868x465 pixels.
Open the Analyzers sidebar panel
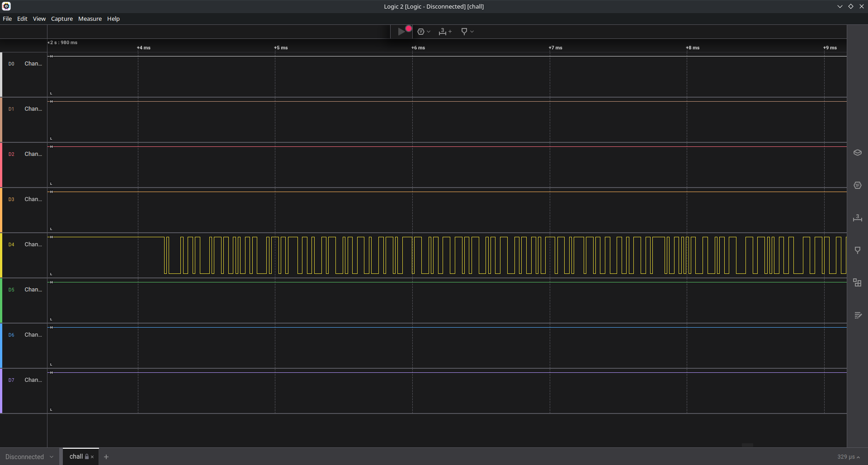857,185
